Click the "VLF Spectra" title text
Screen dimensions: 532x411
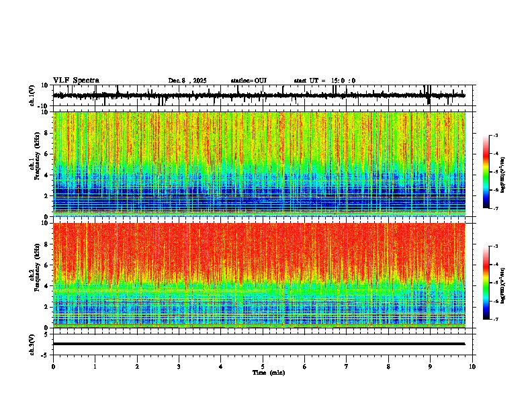(76, 81)
